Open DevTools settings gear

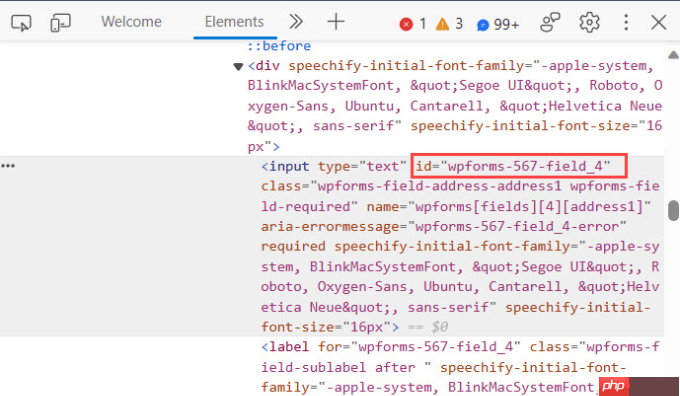point(589,22)
